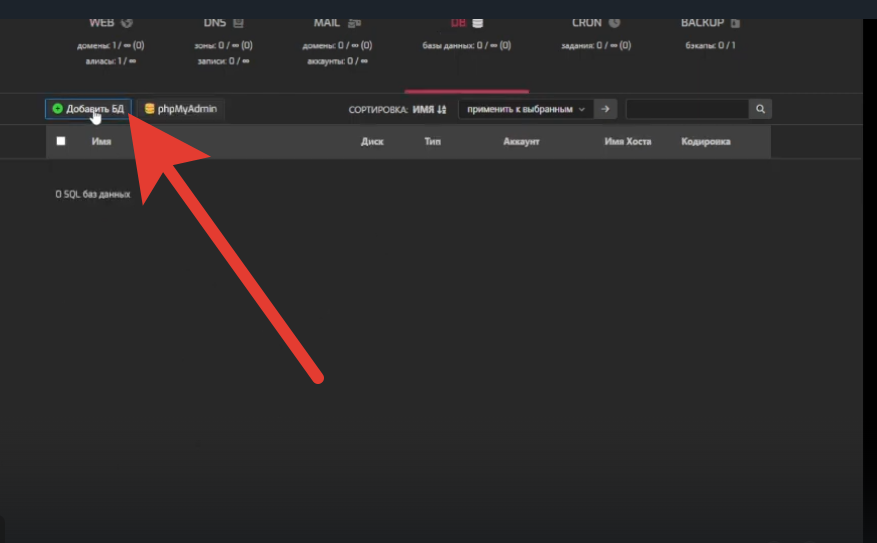Click the DNS section icon

tap(238, 22)
